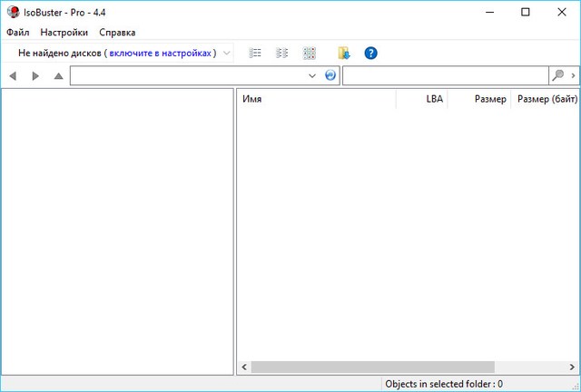581x392 pixels.
Task: Click the magnifier search icon
Action: pos(558,75)
